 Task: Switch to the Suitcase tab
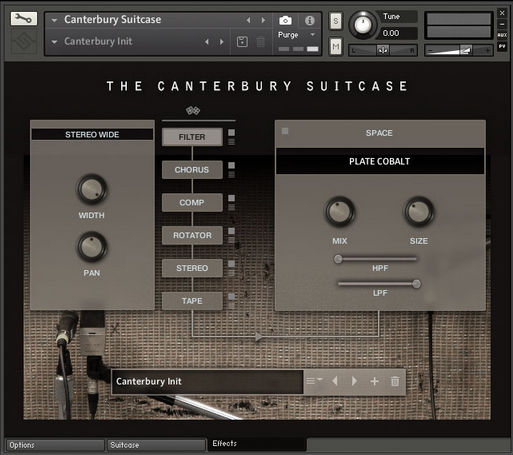coord(156,445)
